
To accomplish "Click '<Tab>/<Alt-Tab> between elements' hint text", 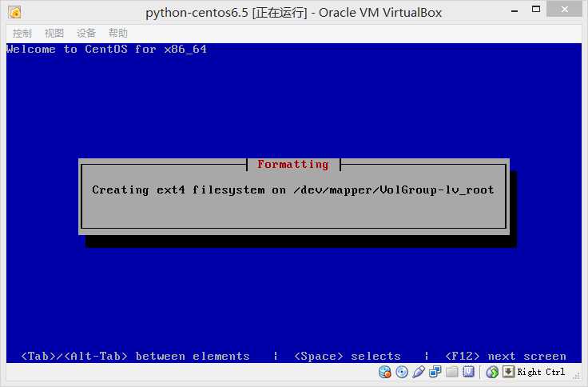I will (135, 356).
